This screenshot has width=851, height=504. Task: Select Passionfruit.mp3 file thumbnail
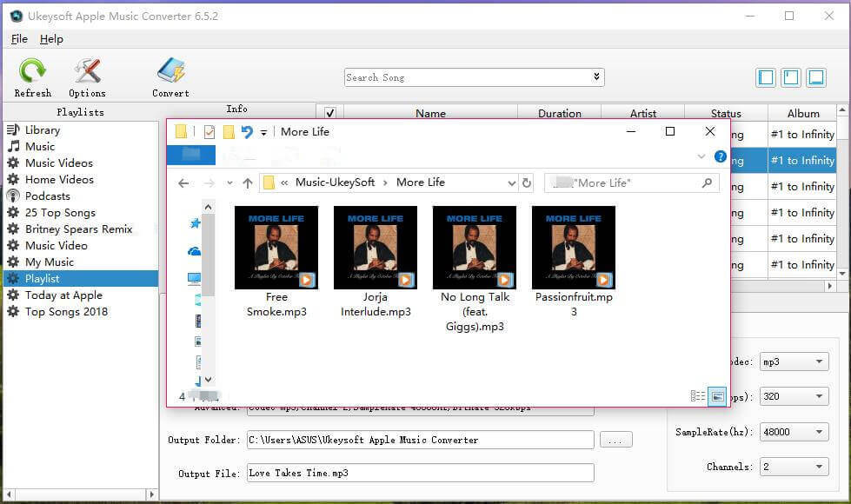coord(574,248)
